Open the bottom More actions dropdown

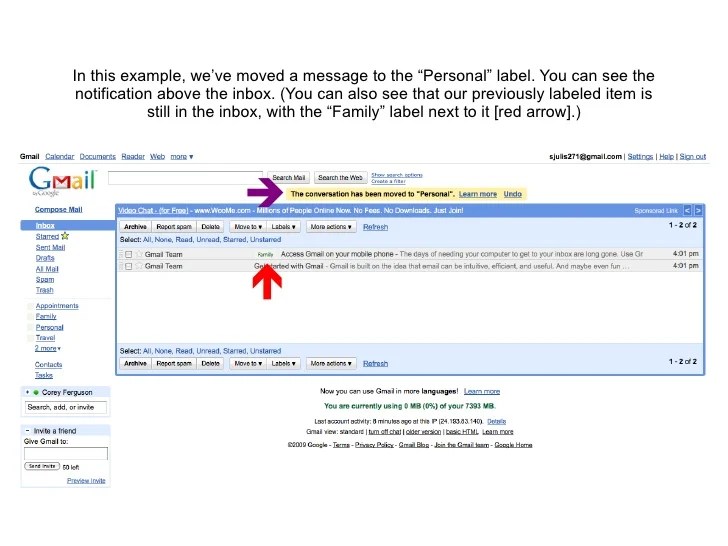tap(331, 364)
